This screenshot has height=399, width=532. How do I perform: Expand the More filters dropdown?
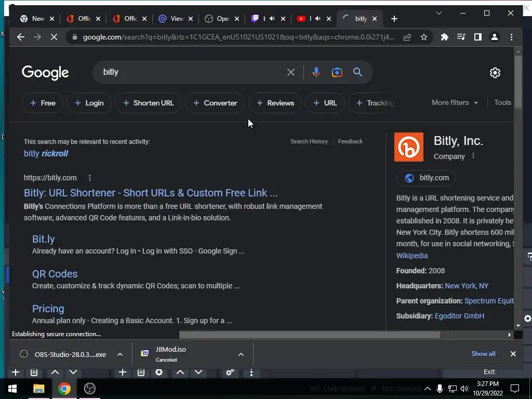pos(455,102)
